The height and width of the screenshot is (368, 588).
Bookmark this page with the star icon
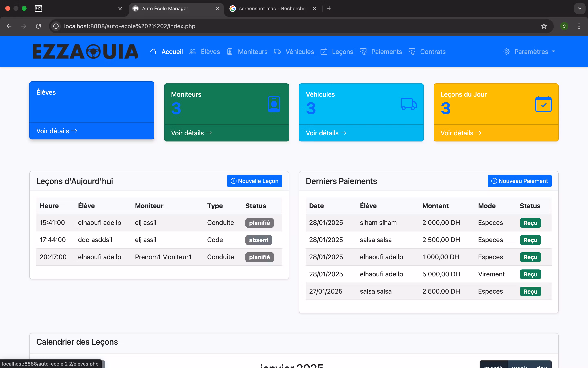tap(544, 26)
